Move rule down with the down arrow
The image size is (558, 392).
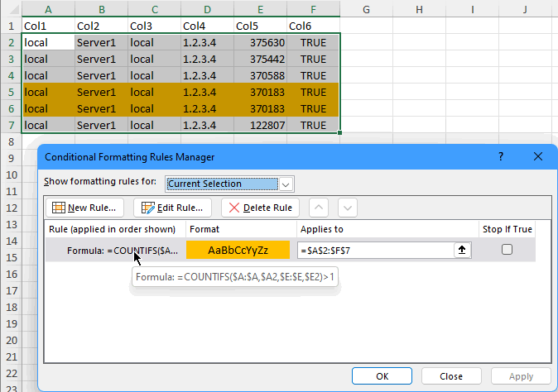[348, 208]
